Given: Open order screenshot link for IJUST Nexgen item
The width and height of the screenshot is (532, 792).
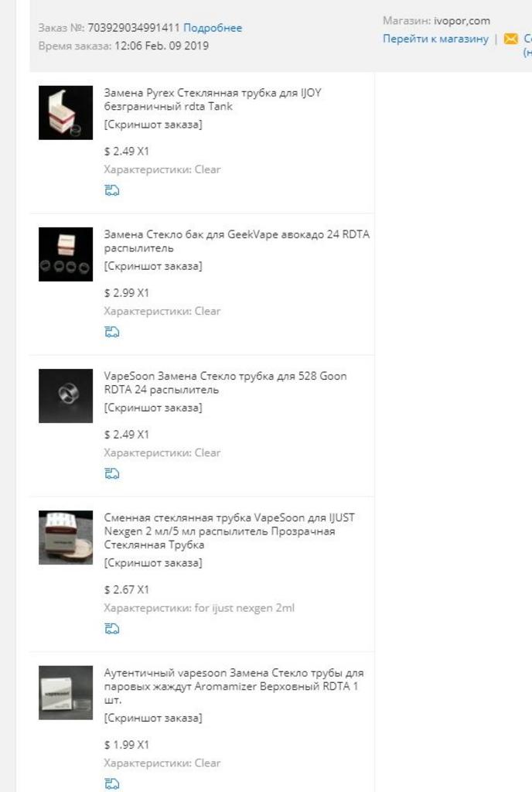Looking at the screenshot, I should pyautogui.click(x=153, y=563).
